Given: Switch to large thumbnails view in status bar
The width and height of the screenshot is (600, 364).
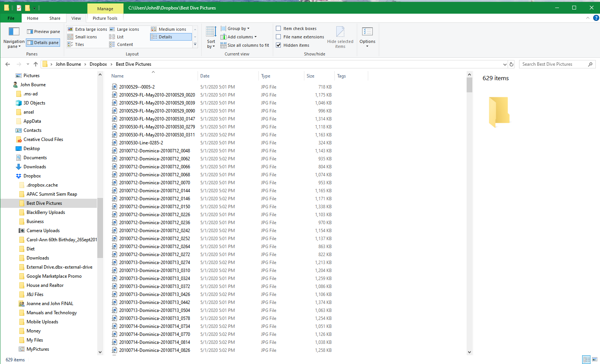Looking at the screenshot, I should pyautogui.click(x=595, y=359).
